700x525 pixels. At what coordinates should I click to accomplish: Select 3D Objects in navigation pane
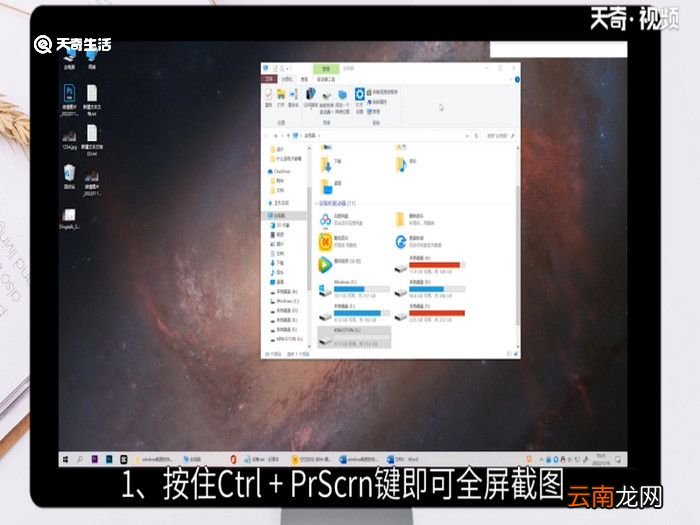pyautogui.click(x=280, y=225)
